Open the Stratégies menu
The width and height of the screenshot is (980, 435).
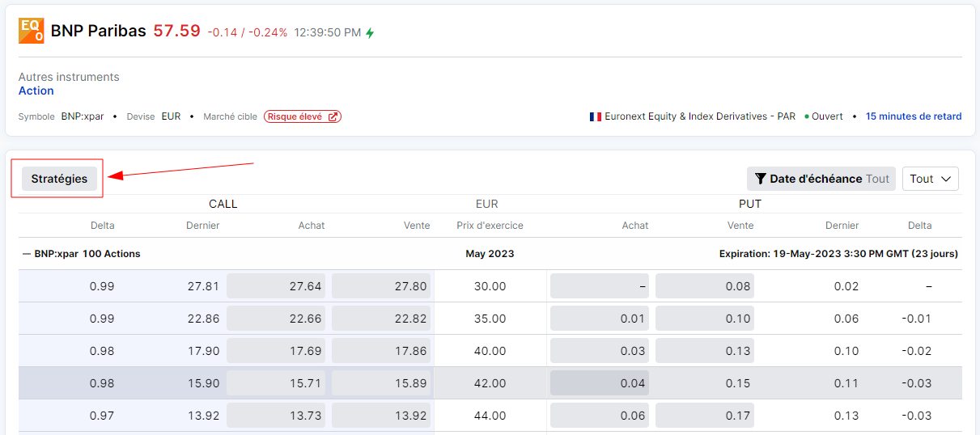(x=59, y=179)
